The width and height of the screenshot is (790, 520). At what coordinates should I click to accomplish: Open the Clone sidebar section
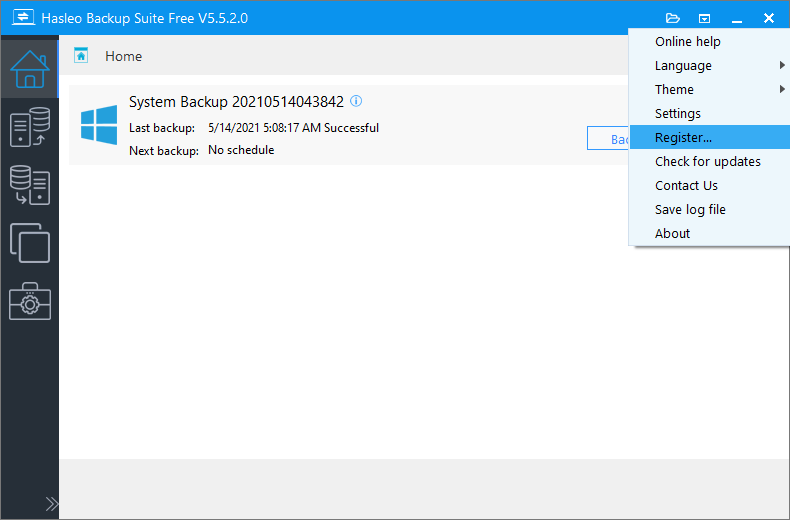point(30,243)
